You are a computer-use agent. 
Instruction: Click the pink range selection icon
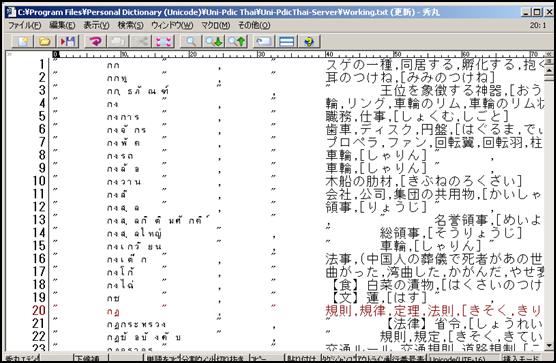coord(163,41)
